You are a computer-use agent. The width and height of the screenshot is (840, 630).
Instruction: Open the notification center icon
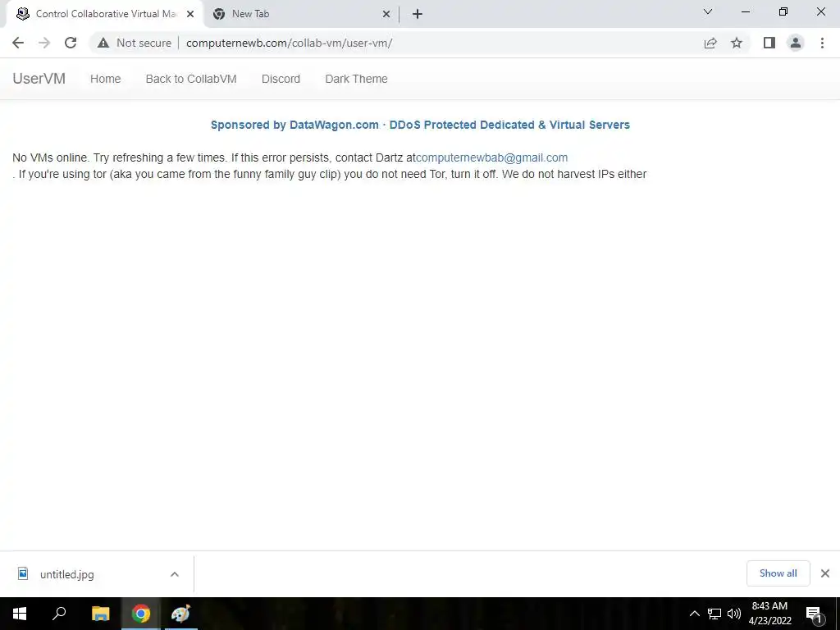(x=815, y=614)
